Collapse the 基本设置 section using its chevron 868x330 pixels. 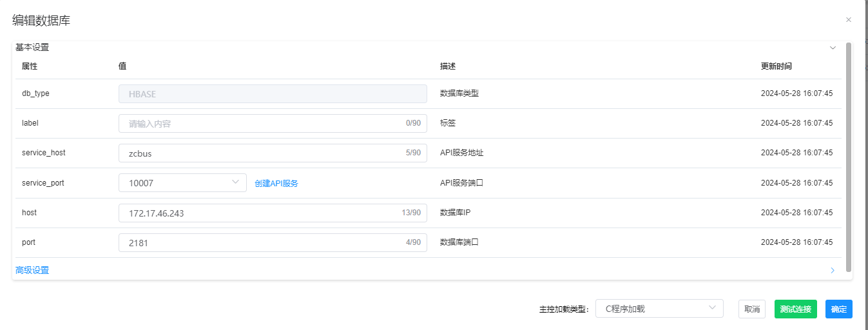point(833,48)
